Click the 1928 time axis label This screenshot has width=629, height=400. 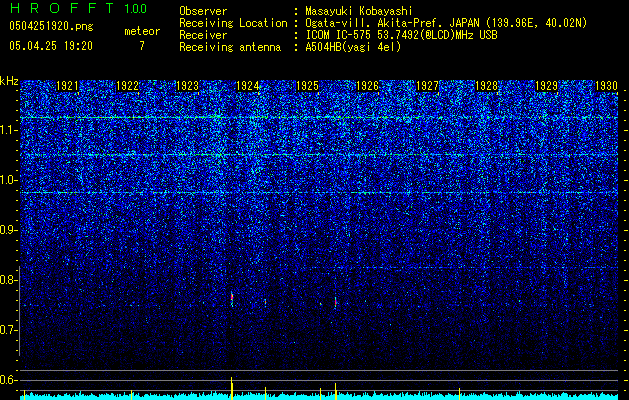[487, 86]
